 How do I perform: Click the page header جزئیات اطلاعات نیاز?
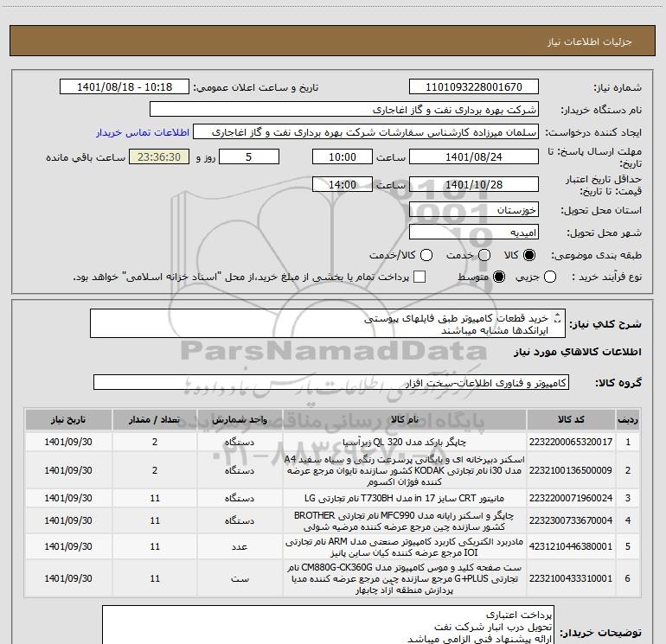[x=590, y=41]
